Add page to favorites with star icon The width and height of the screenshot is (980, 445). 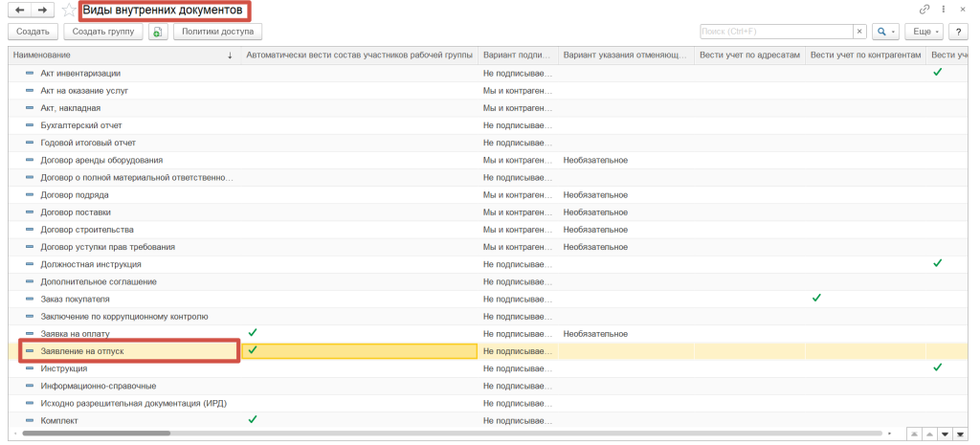(68, 11)
